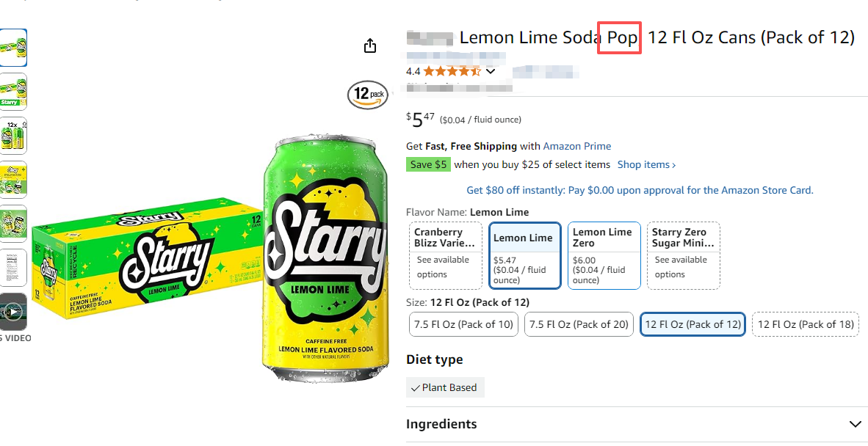Expand the Ingredients section
Image resolution: width=868 pixels, height=446 pixels.
855,424
